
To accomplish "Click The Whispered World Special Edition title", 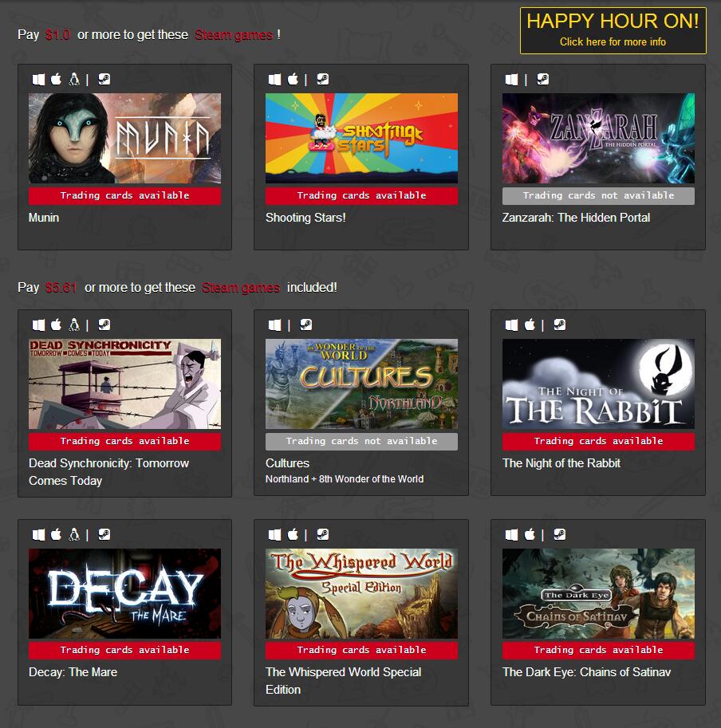I will click(344, 681).
